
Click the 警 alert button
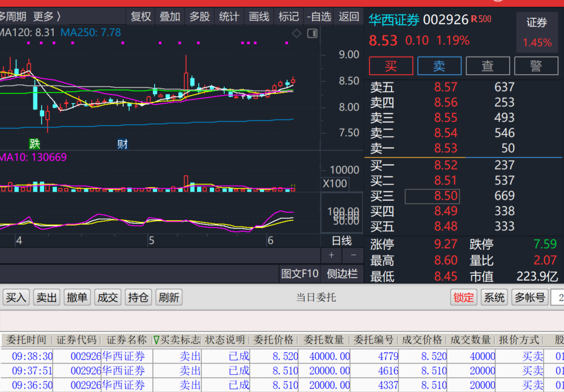pyautogui.click(x=536, y=66)
